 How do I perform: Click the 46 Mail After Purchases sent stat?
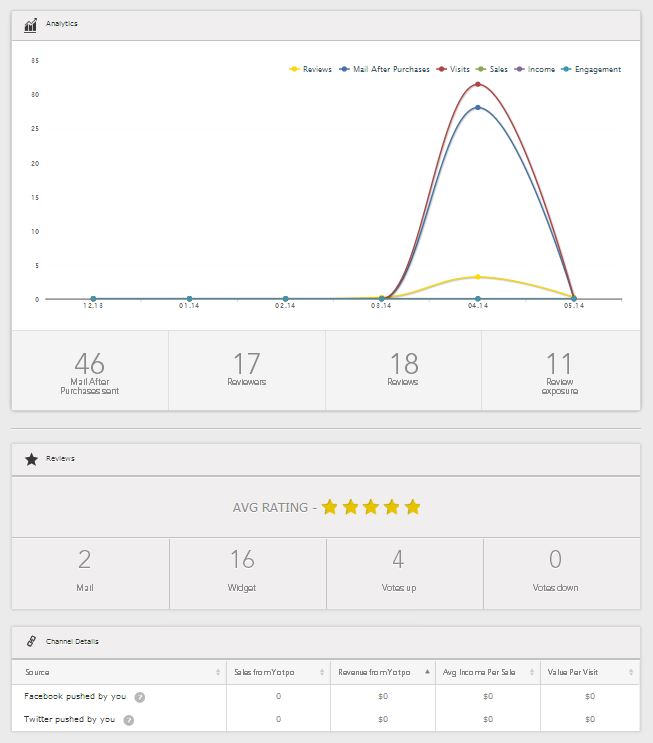tap(90, 372)
